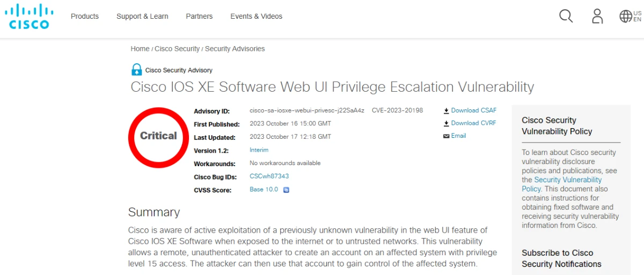Open the Support & Learn menu
This screenshot has height=275, width=644.
142,16
